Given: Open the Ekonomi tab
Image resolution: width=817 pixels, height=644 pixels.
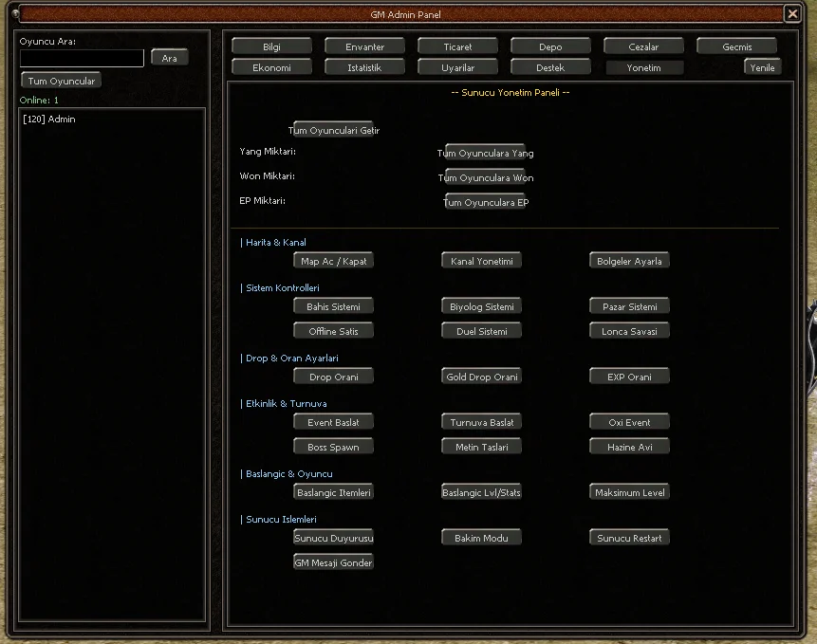Looking at the screenshot, I should click(x=271, y=67).
